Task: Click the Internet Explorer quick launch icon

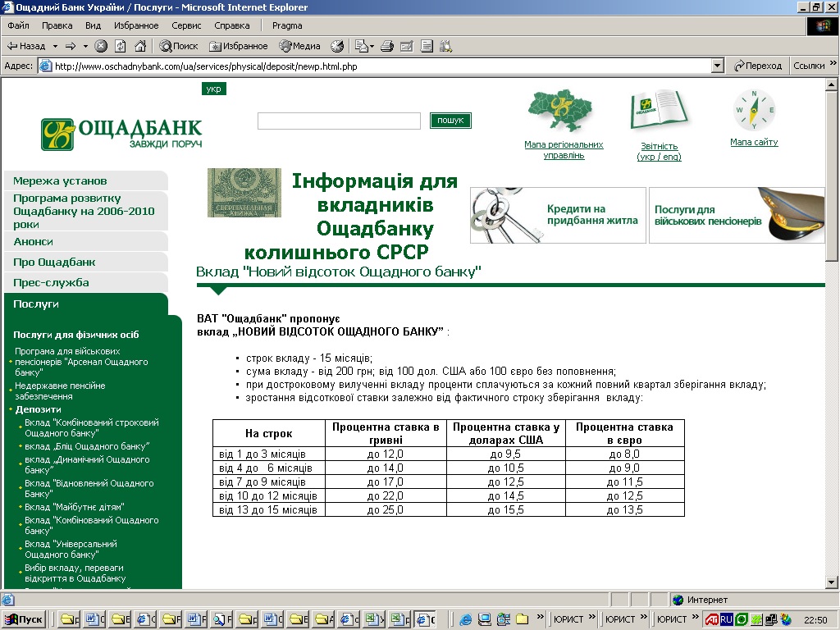Action: point(466,620)
